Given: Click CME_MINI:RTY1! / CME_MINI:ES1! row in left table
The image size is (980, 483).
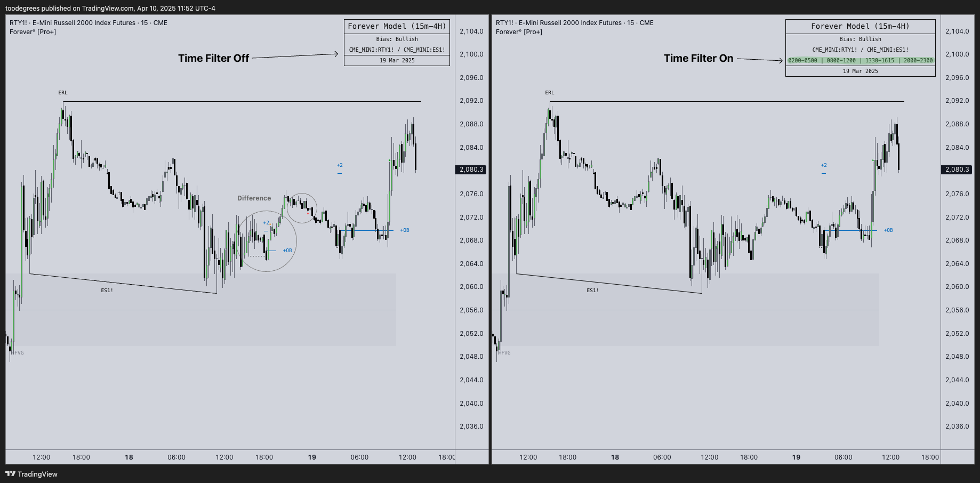Looking at the screenshot, I should 397,50.
